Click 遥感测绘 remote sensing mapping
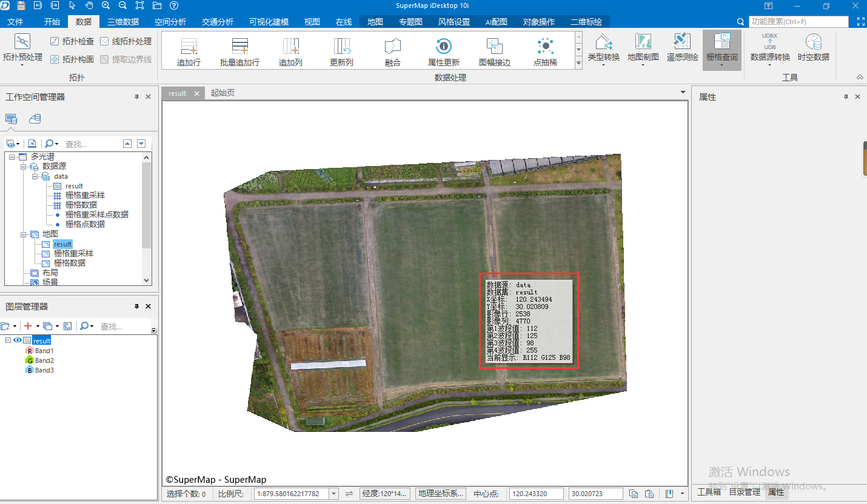This screenshot has width=867, height=504. pyautogui.click(x=683, y=48)
